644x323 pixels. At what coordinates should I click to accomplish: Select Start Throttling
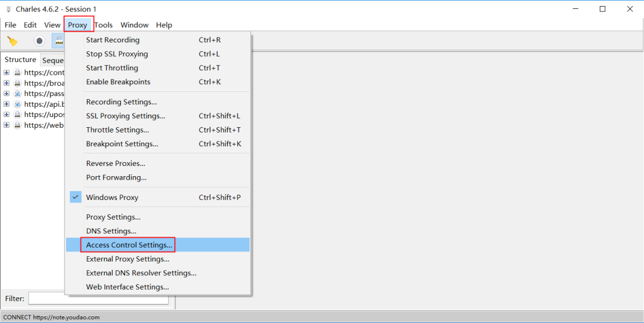tap(157, 68)
